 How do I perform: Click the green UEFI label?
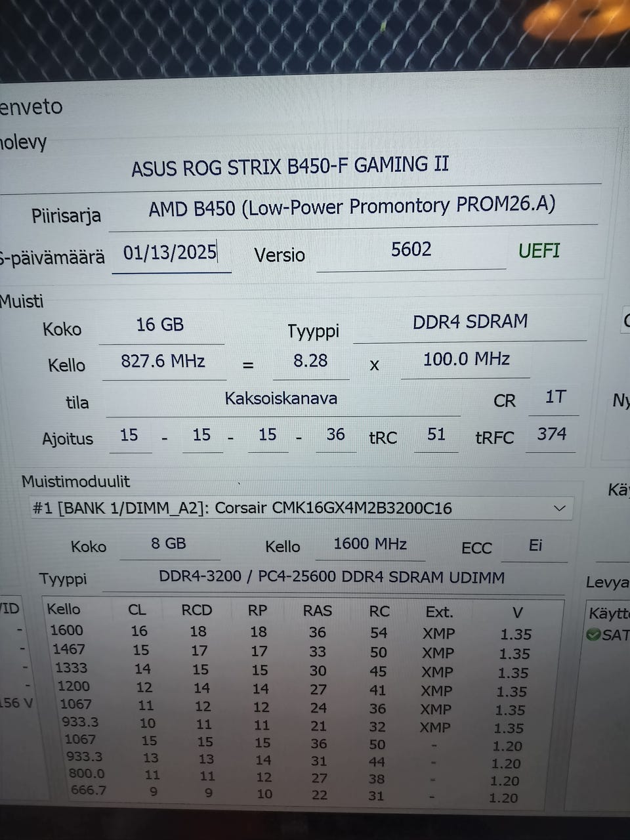coord(539,251)
